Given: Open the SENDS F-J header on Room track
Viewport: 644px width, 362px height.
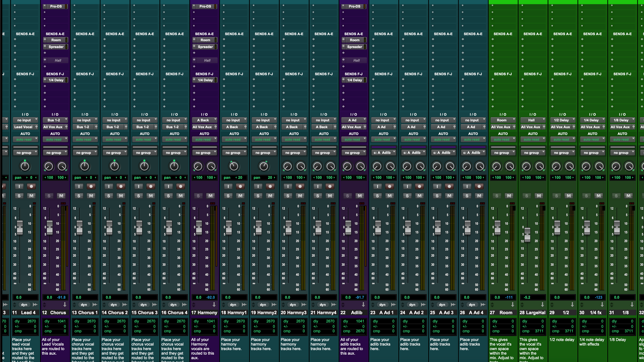Looking at the screenshot, I should (x=503, y=74).
